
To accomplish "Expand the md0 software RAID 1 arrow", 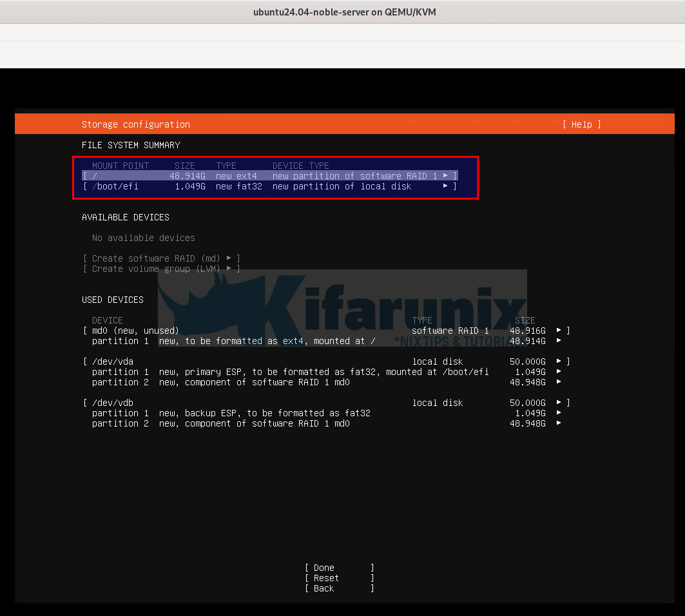I will pyautogui.click(x=559, y=331).
